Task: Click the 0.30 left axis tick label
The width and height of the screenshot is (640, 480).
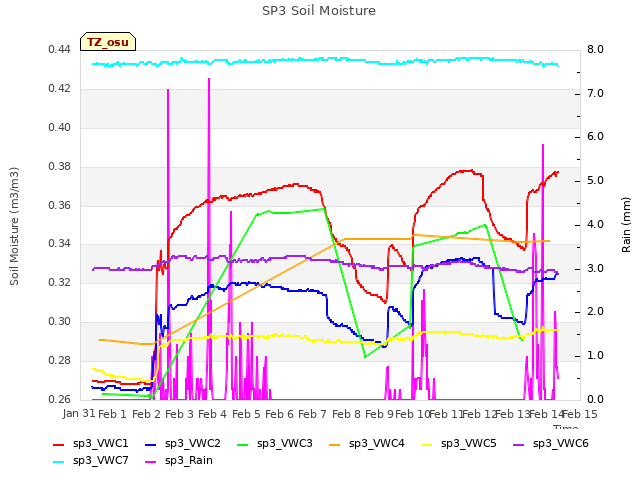Action: (x=60, y=322)
